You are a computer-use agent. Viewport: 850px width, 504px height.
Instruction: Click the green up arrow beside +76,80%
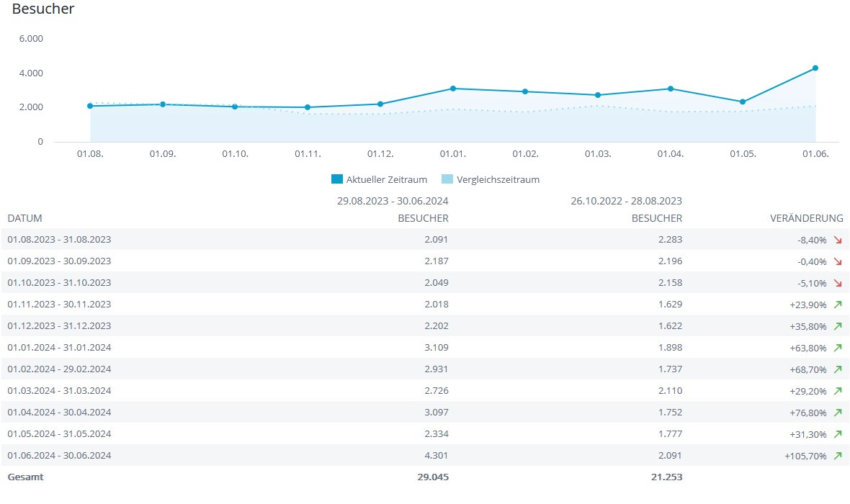(x=837, y=413)
